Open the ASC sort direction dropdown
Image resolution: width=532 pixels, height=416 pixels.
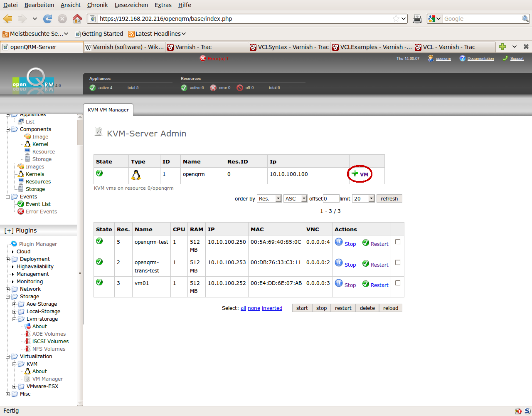[x=296, y=199]
